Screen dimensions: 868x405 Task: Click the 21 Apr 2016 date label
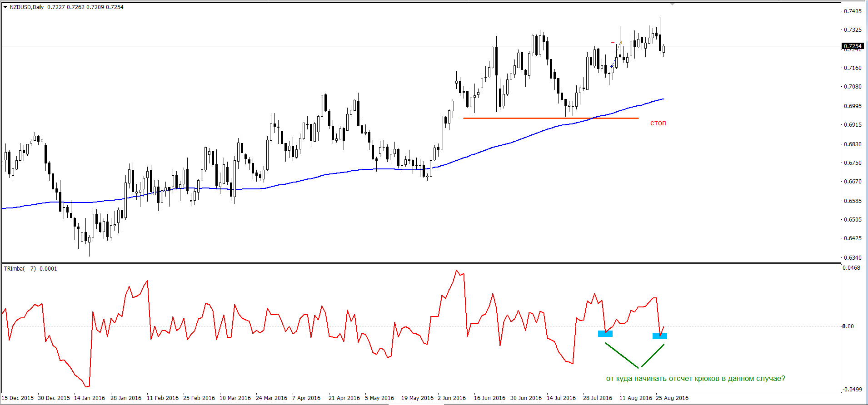point(344,398)
